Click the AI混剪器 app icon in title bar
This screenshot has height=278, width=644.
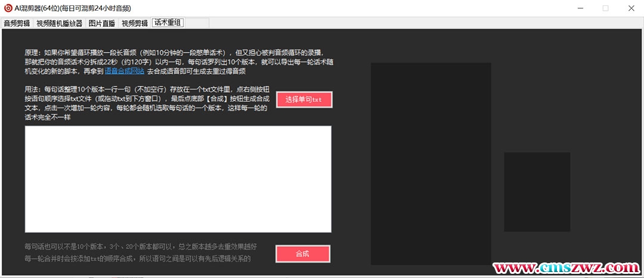(x=8, y=8)
